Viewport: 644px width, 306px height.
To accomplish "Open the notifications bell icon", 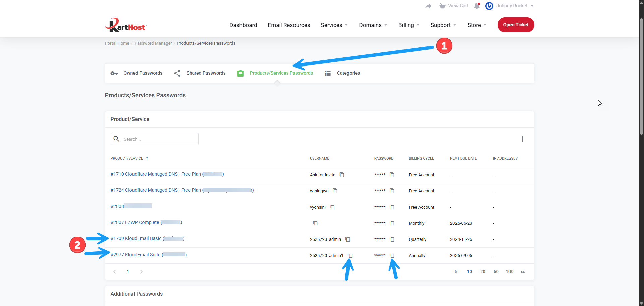I will [x=477, y=6].
